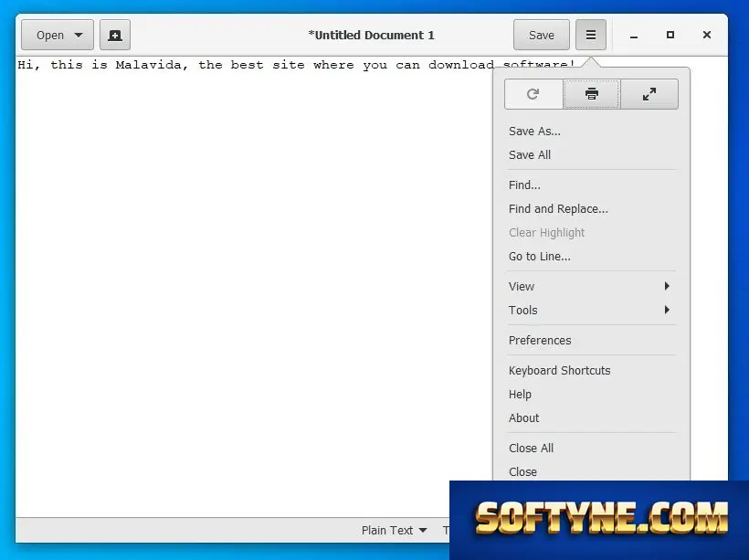Expand the Tools submenu
Viewport: 749px width, 560px height.
click(x=590, y=310)
